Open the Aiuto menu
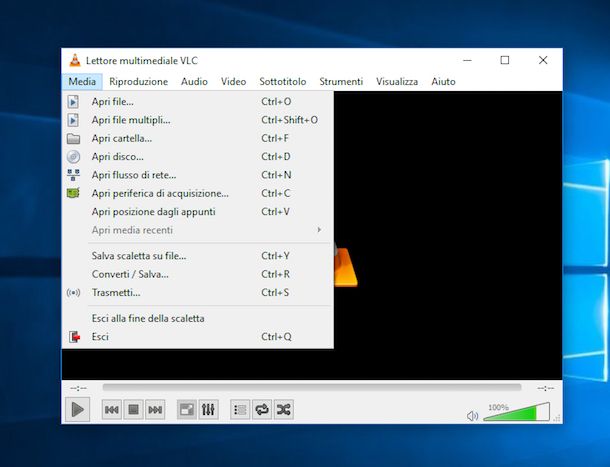The height and width of the screenshot is (467, 610). pos(443,82)
